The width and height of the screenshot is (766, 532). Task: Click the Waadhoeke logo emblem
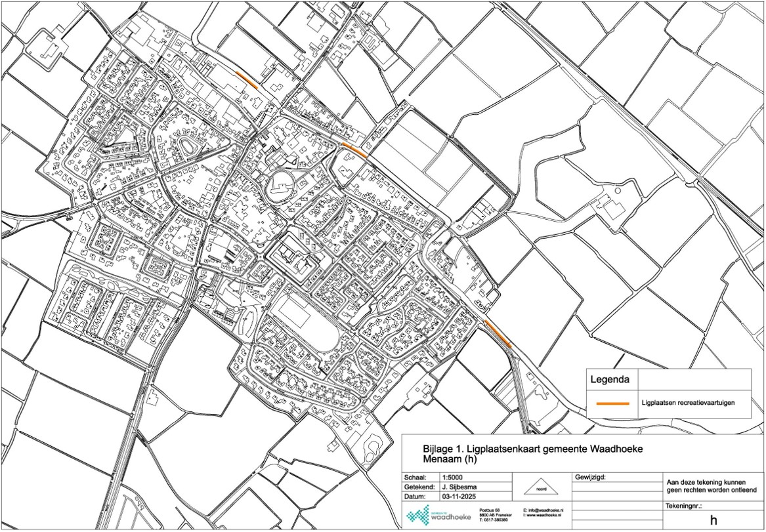click(417, 516)
